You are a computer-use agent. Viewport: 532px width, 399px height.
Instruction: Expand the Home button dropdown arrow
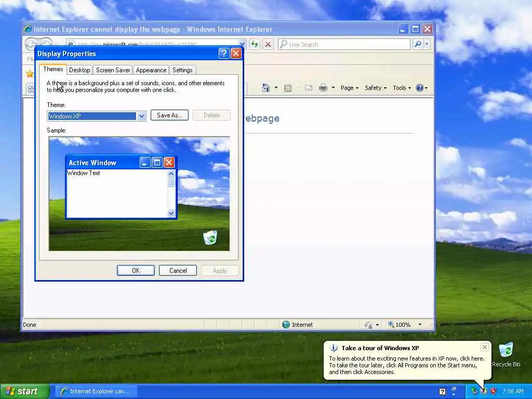click(x=276, y=88)
